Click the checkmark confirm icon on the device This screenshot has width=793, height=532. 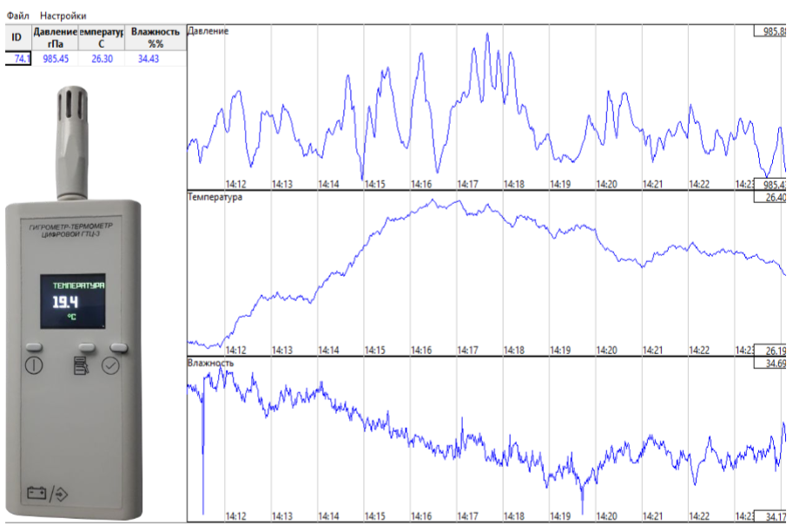pyautogui.click(x=110, y=365)
